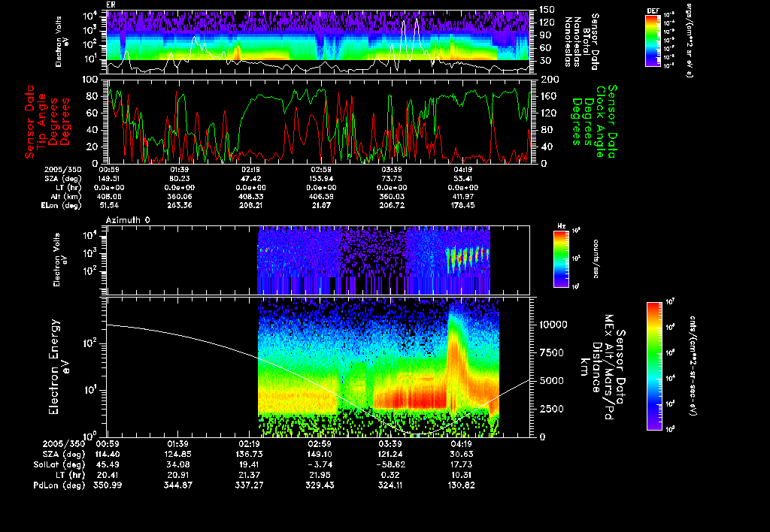
Task: Select SolLat value 45.49
Action: pyautogui.click(x=107, y=465)
